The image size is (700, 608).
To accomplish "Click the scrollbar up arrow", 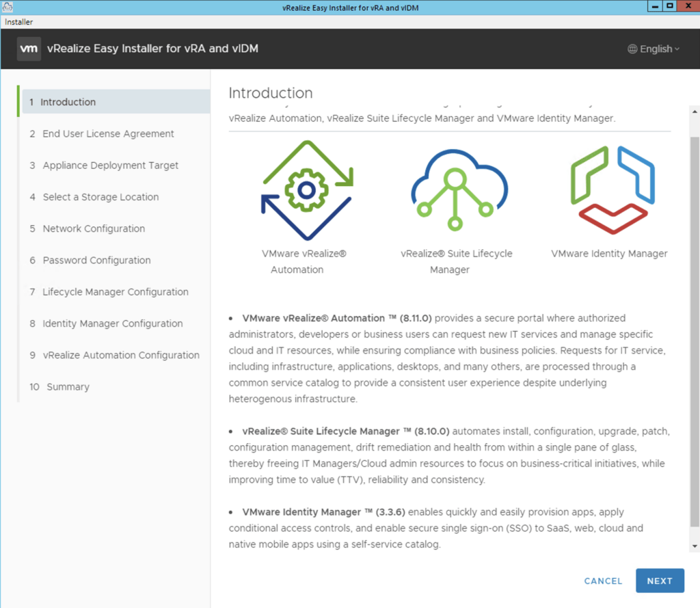I will [x=695, y=111].
